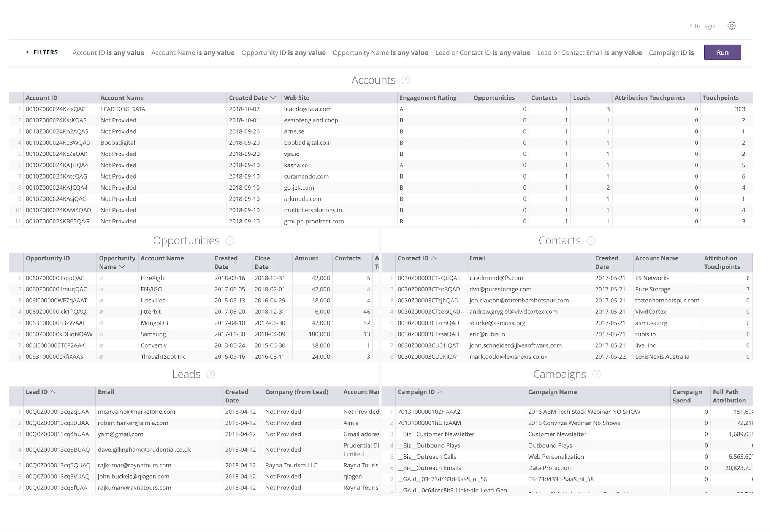The width and height of the screenshot is (770, 532).
Task: Click help icon next to Accounts title
Action: point(406,80)
